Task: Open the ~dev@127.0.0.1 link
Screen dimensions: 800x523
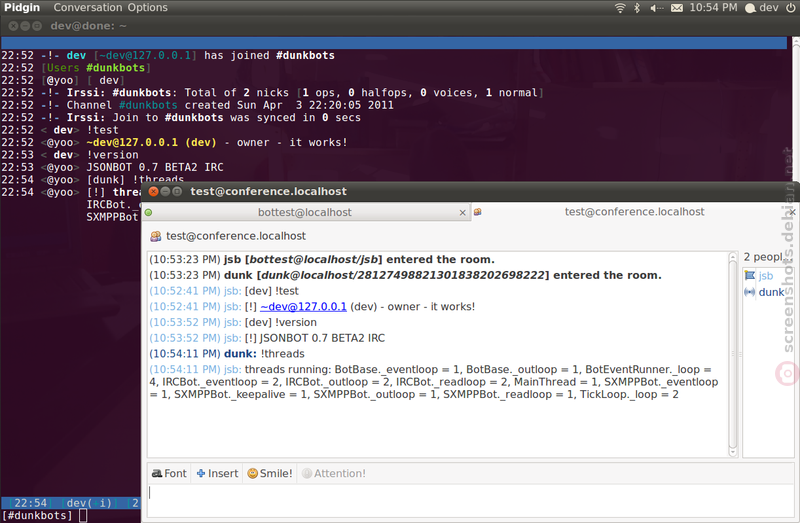Action: click(x=303, y=307)
